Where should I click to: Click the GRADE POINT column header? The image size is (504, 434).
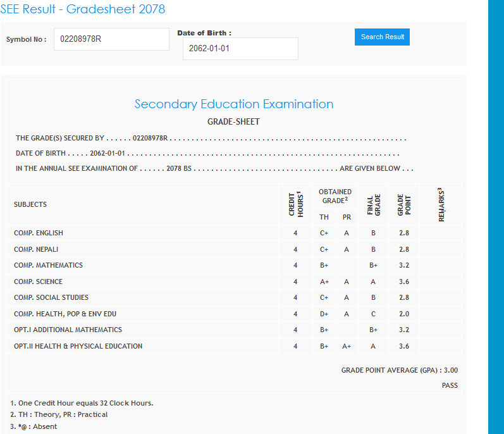[403, 204]
